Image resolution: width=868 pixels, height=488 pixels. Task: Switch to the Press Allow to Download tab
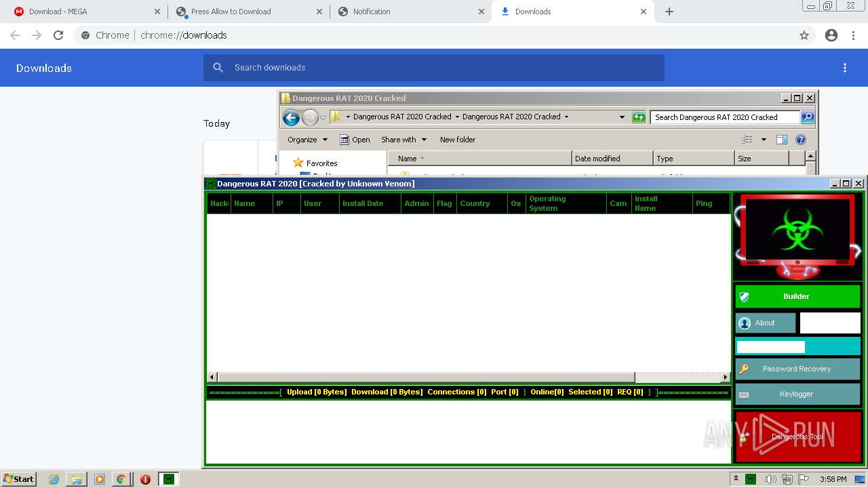(248, 12)
